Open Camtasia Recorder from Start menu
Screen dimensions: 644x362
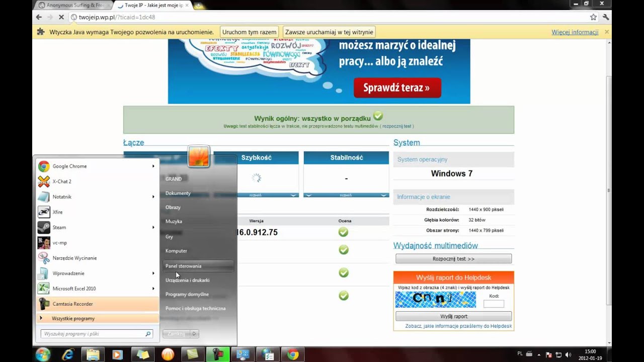[98, 304]
